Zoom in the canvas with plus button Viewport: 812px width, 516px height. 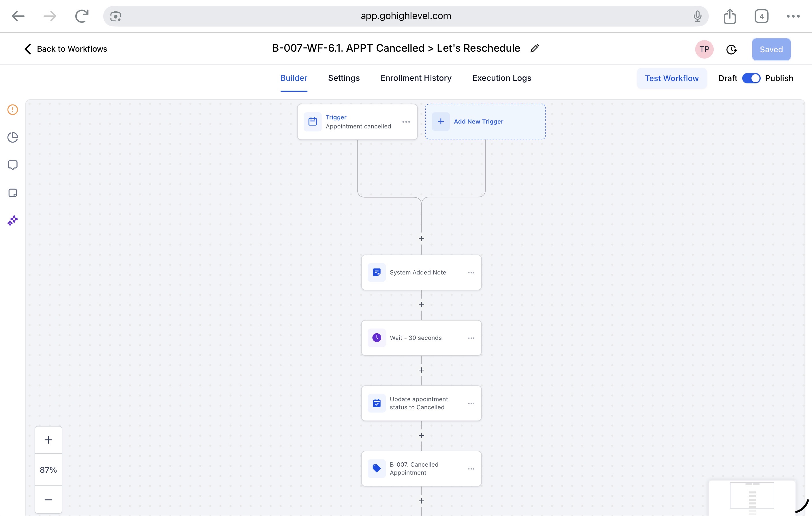(48, 440)
